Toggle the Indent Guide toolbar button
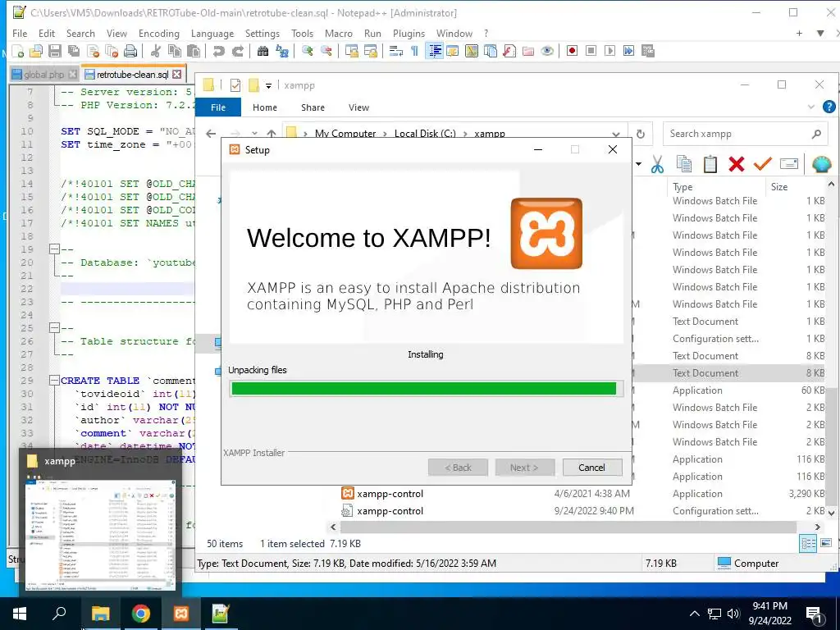This screenshot has width=840, height=630. pyautogui.click(x=435, y=52)
